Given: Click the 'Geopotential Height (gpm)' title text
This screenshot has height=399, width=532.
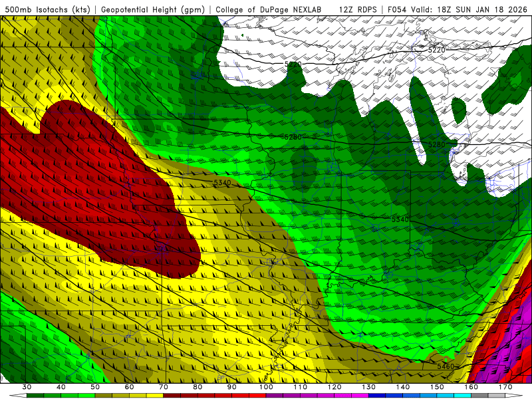Looking at the screenshot, I should [153, 9].
